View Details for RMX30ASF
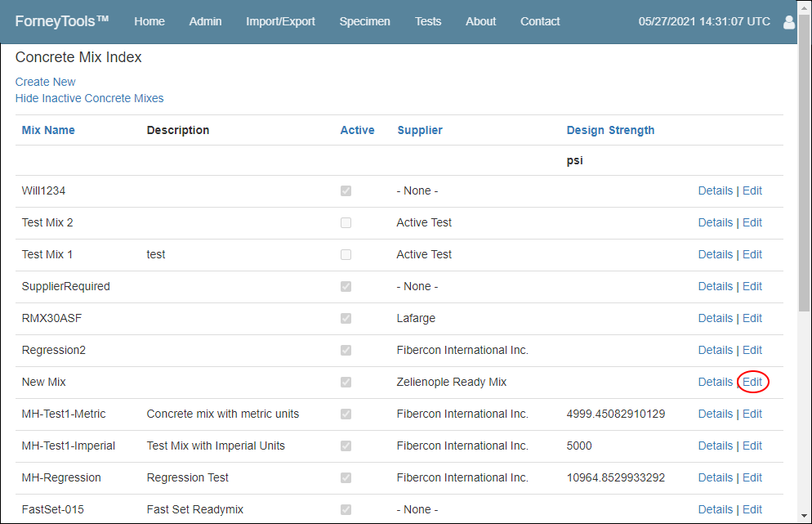The width and height of the screenshot is (812, 524). tap(716, 318)
